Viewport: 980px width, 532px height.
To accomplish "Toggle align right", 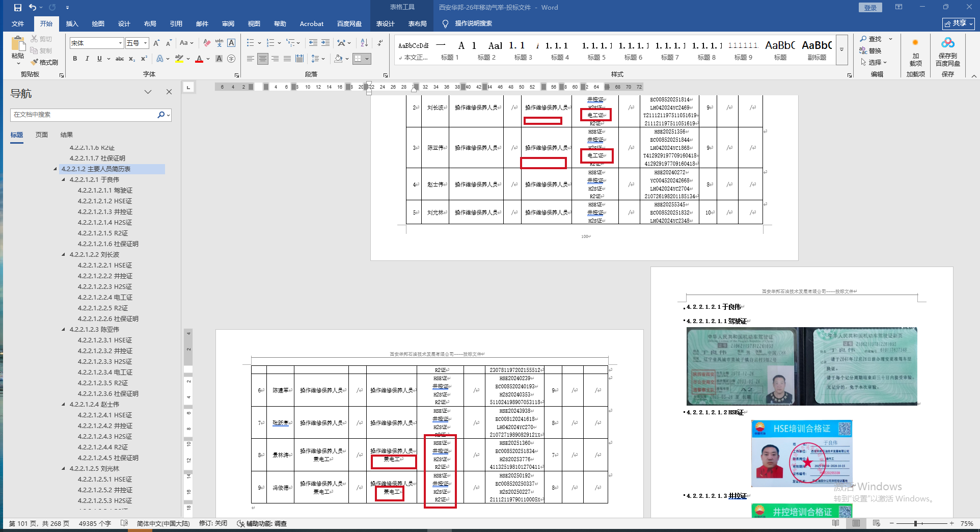I will tap(275, 59).
